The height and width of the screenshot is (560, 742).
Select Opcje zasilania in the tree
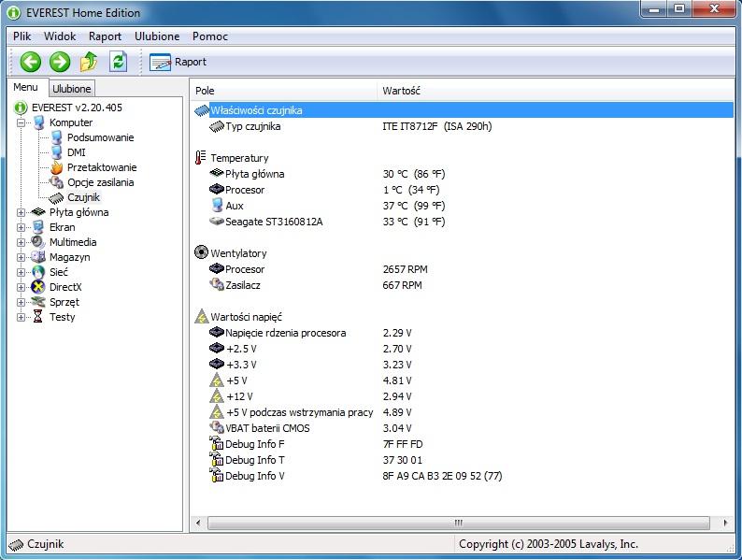pyautogui.click(x=100, y=182)
